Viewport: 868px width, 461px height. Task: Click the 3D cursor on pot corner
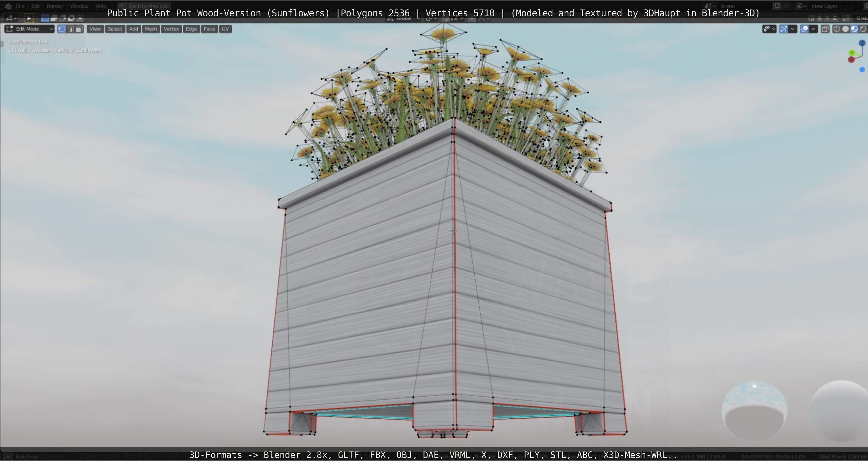pos(453,231)
